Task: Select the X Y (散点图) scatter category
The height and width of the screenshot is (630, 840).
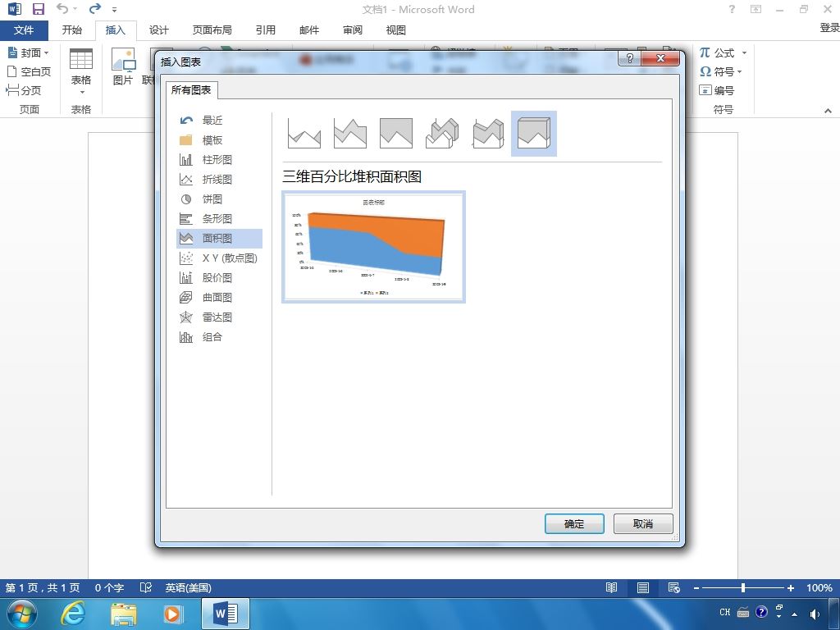Action: (x=219, y=258)
